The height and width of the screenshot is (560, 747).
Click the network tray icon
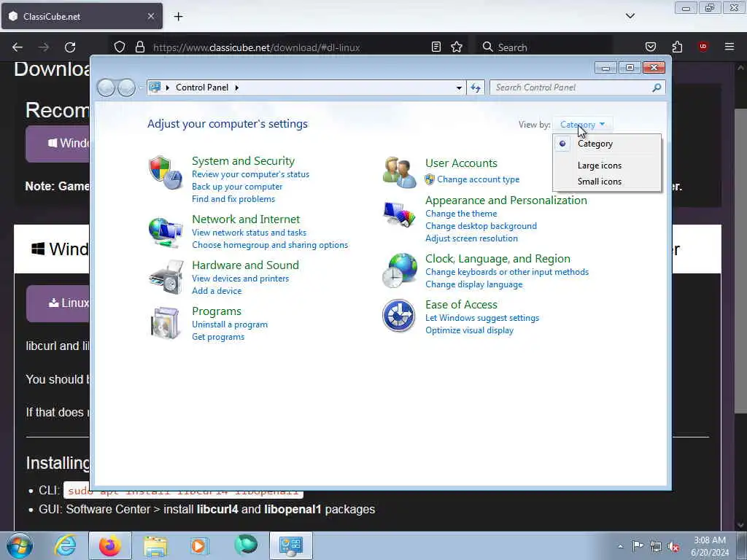pyautogui.click(x=656, y=546)
